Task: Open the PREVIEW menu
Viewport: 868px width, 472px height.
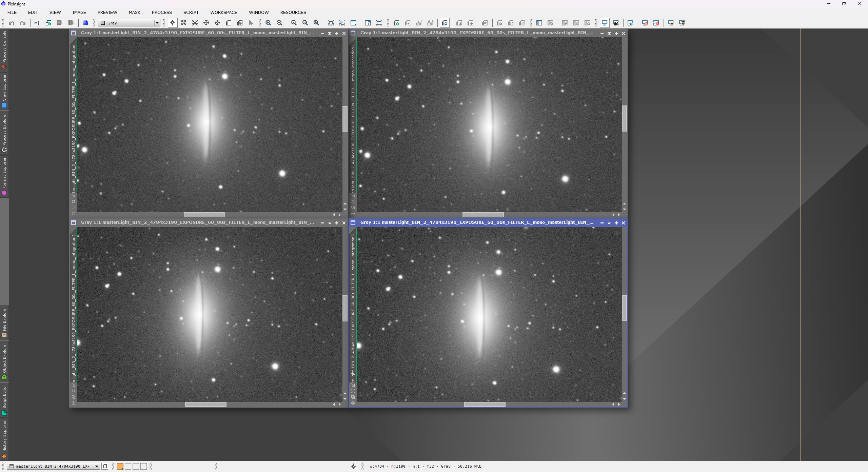Action: [x=107, y=12]
